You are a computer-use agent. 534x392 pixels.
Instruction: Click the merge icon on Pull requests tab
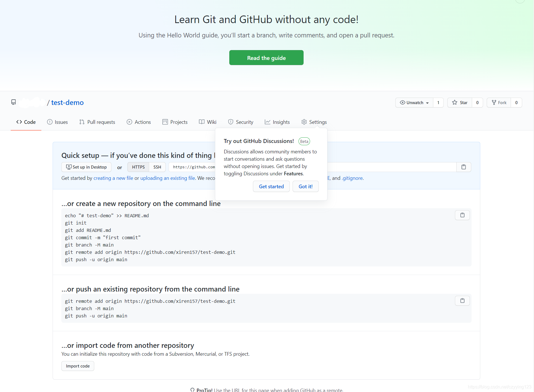click(x=82, y=122)
